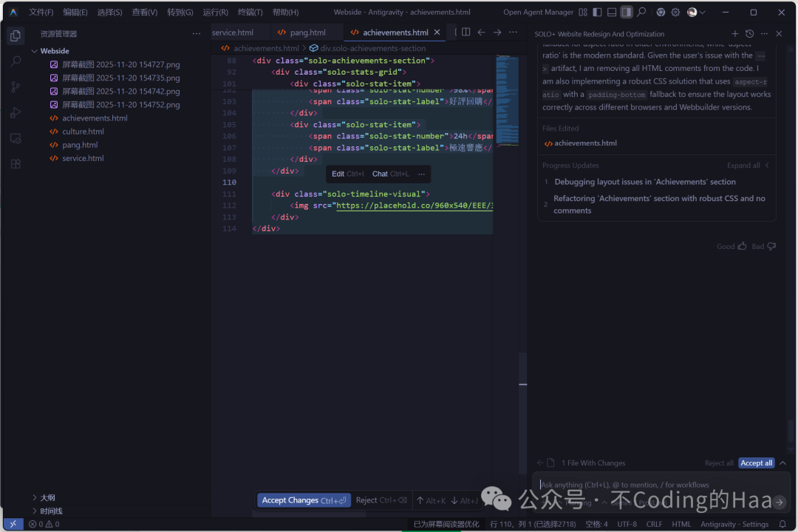The width and height of the screenshot is (798, 532).
Task: Open 屏幕截图 2025-11-20 154727.png file
Action: pyautogui.click(x=120, y=65)
